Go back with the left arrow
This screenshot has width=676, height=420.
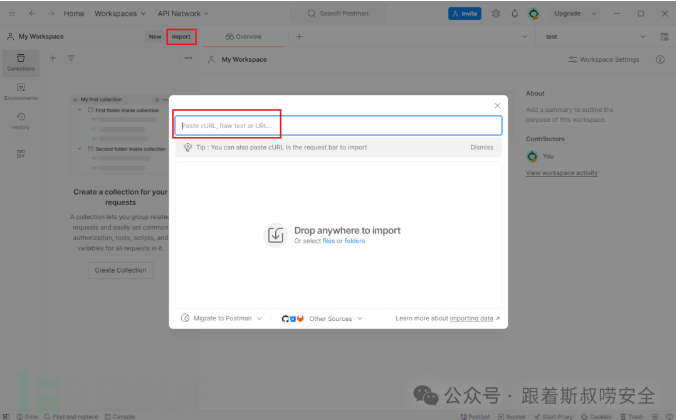tap(32, 14)
